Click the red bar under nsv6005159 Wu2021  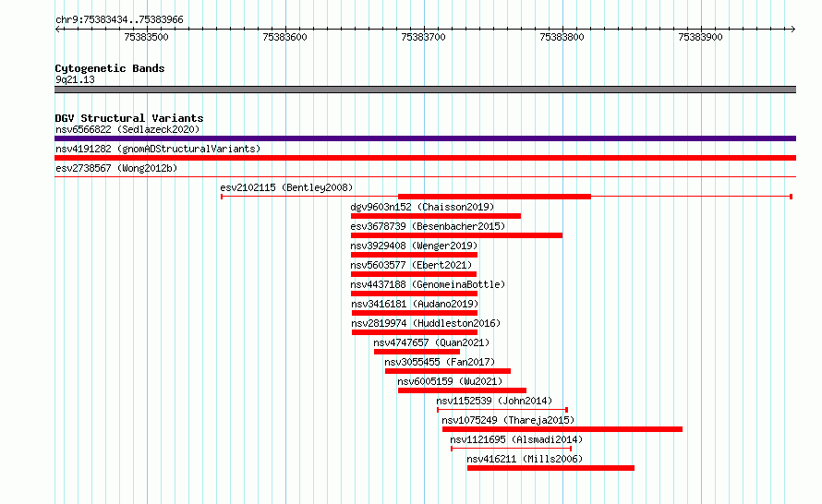tap(462, 390)
